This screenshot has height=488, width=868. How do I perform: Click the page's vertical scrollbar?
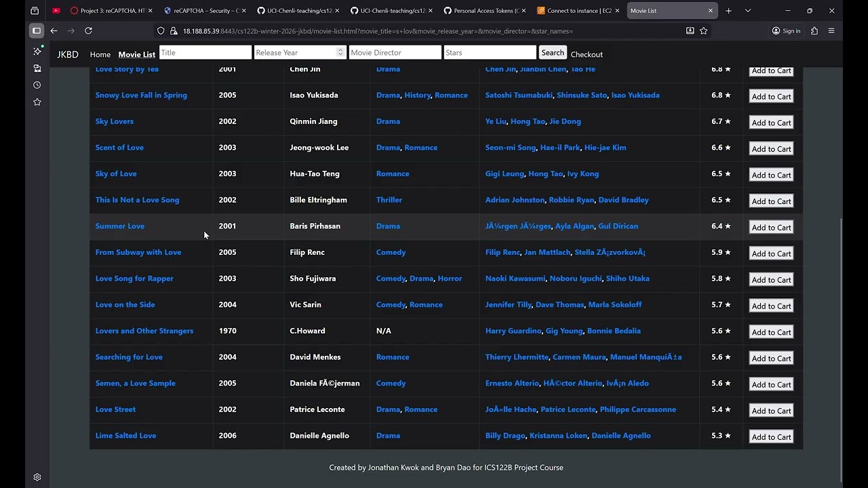click(841, 349)
